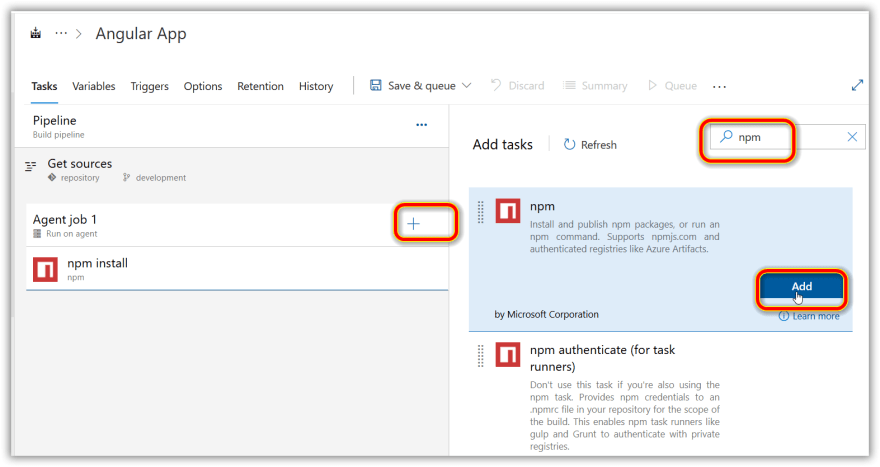
Task: Clear the task search box
Action: (x=852, y=137)
